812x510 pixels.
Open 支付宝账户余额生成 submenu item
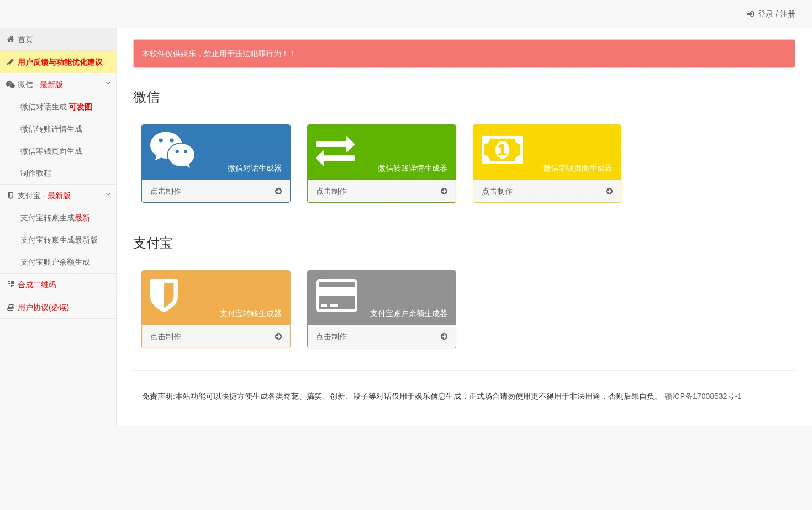[x=58, y=262]
